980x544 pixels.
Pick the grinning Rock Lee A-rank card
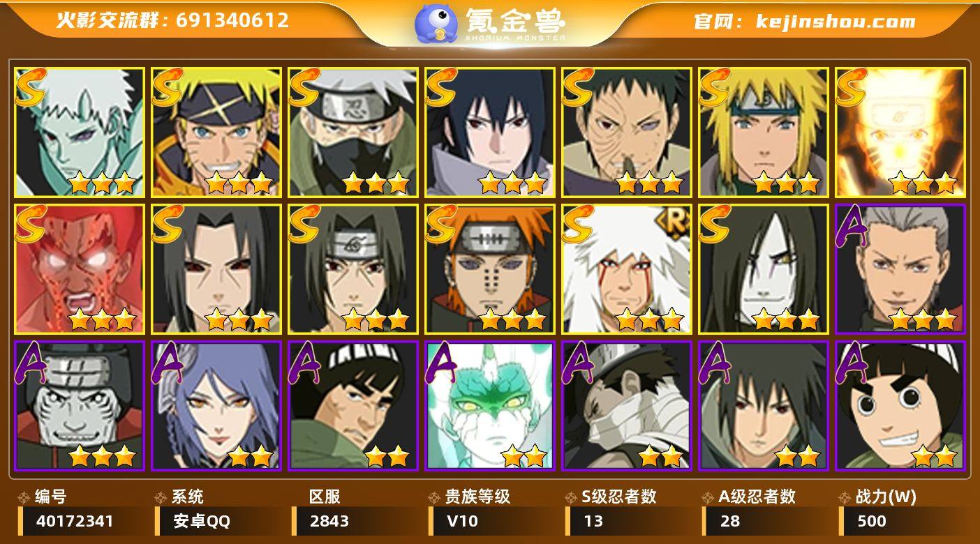(900, 406)
